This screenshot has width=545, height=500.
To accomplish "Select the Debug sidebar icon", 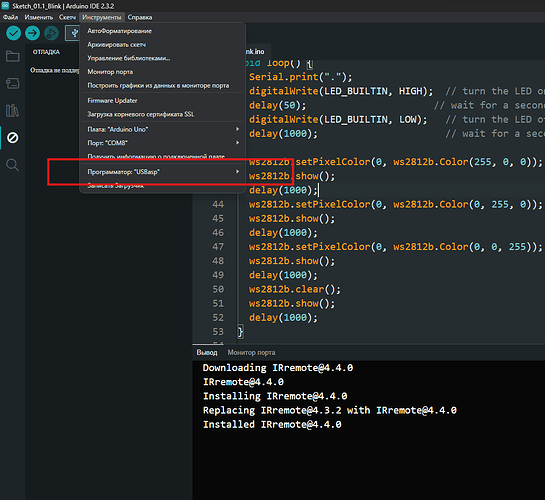I will click(13, 138).
